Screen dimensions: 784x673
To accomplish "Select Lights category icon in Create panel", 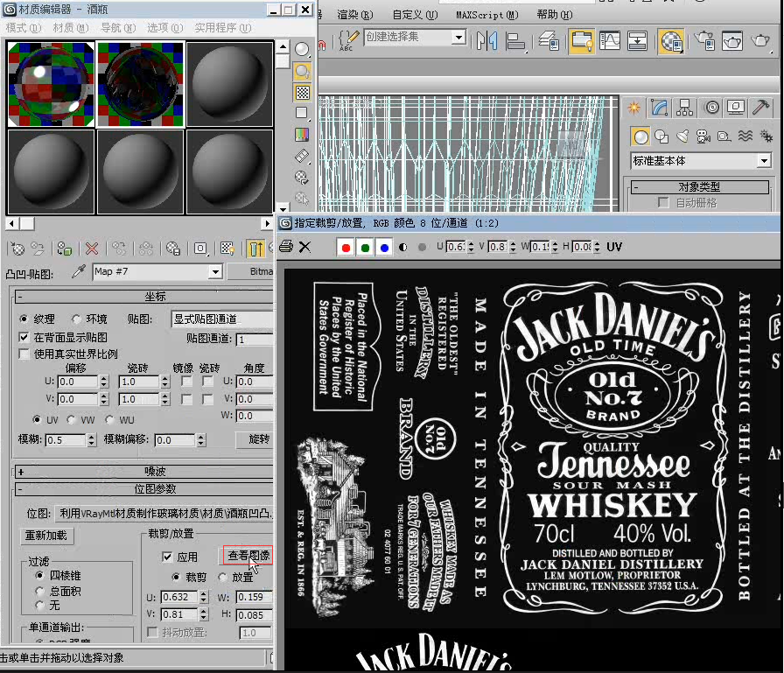I will click(682, 136).
